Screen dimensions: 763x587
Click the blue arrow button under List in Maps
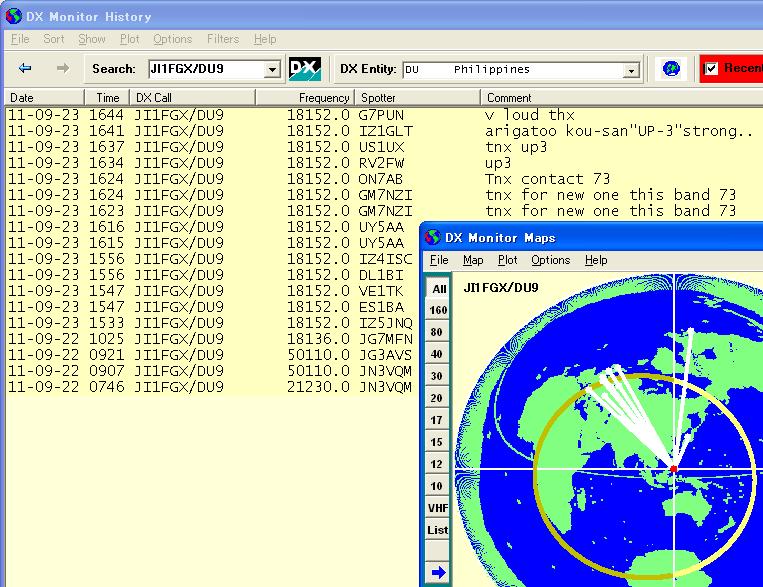(438, 572)
